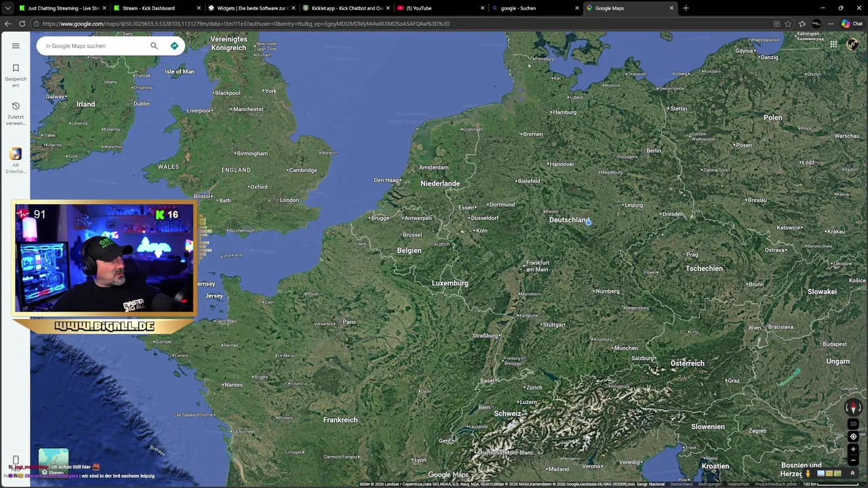Image resolution: width=868 pixels, height=488 pixels.
Task: Zoom in with the plus button
Action: (853, 449)
